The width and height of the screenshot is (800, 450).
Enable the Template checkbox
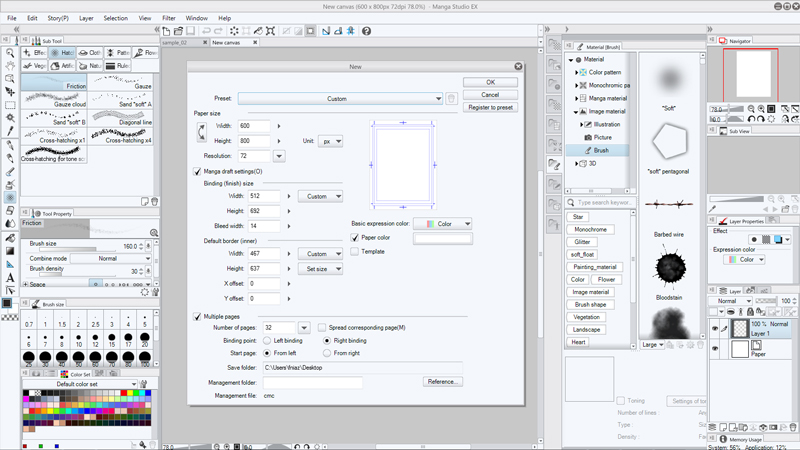click(355, 252)
